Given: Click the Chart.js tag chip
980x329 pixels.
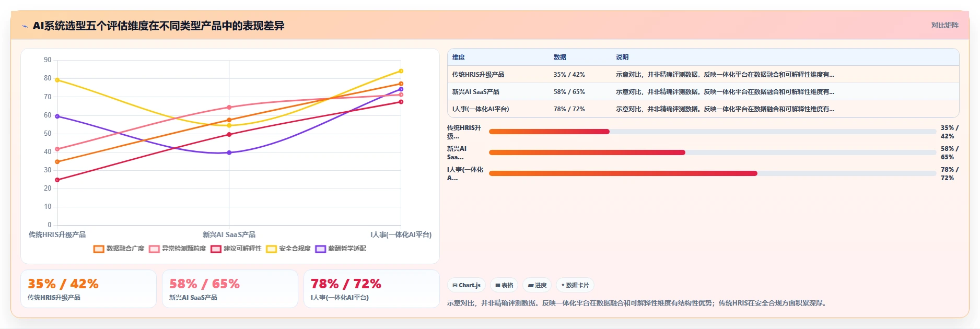Looking at the screenshot, I should pyautogui.click(x=466, y=285).
